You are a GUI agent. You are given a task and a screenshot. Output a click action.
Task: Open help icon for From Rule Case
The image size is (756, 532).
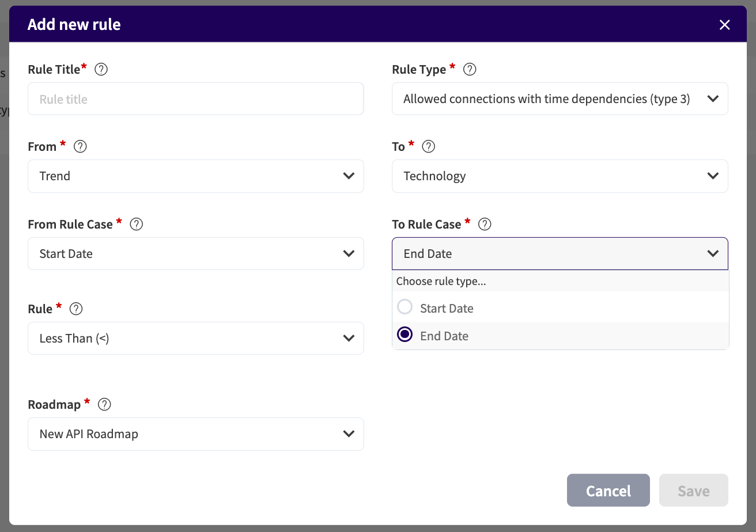click(136, 225)
